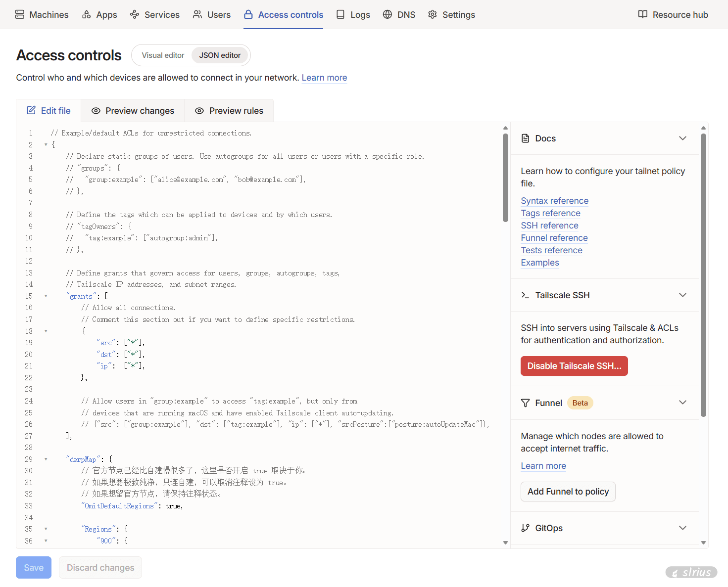Open the Preview rules tab
The height and width of the screenshot is (587, 728).
click(229, 111)
